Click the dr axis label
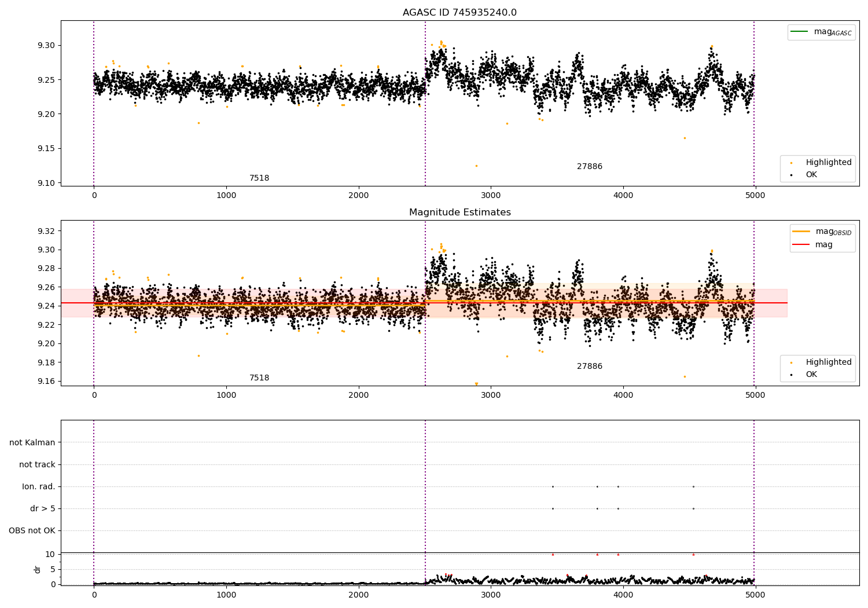 click(x=38, y=569)
